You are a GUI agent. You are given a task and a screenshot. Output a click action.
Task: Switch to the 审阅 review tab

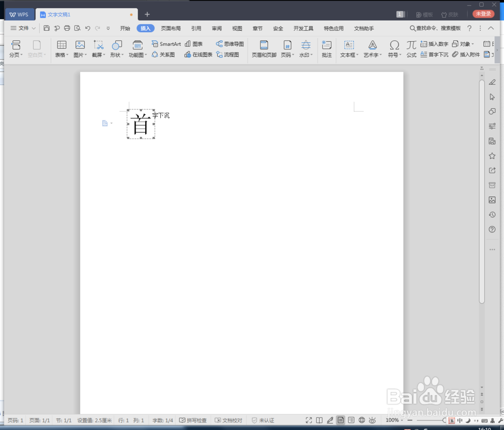coord(217,28)
